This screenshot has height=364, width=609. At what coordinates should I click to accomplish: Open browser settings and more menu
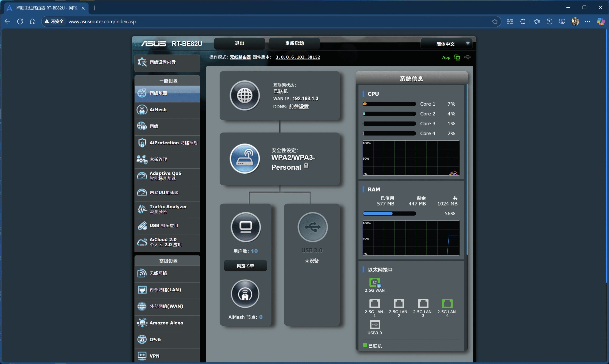[587, 22]
